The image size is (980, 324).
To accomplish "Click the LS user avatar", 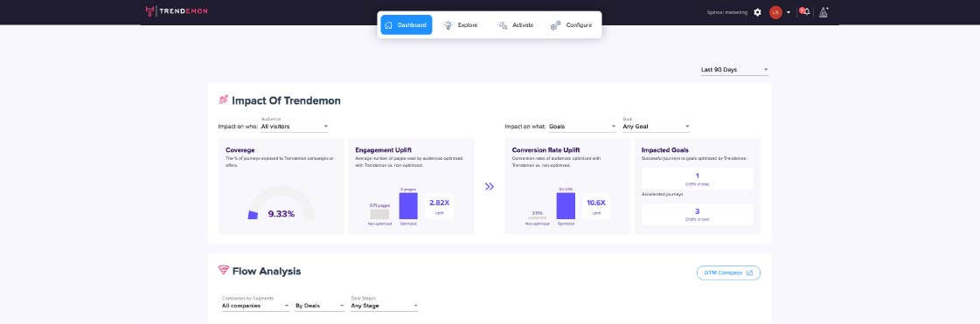I will 775,12.
